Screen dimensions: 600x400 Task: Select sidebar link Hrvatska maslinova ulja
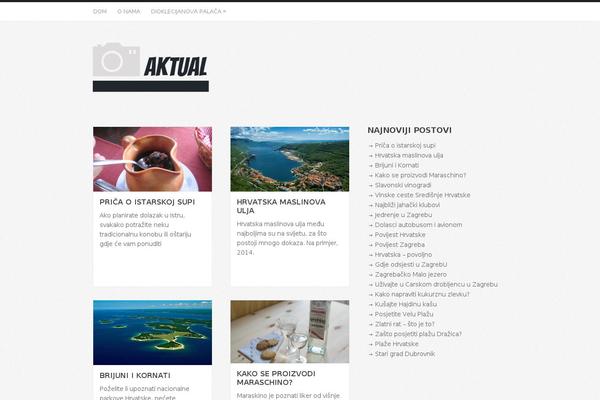[x=409, y=155]
